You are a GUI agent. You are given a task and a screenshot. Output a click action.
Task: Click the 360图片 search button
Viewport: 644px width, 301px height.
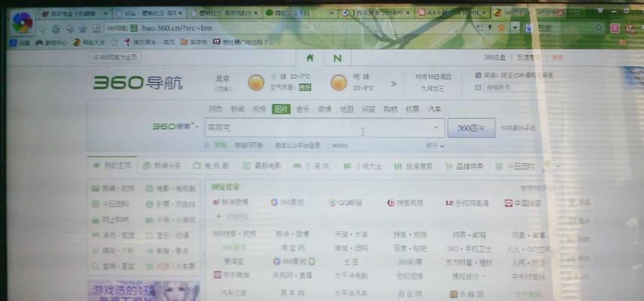pos(471,128)
